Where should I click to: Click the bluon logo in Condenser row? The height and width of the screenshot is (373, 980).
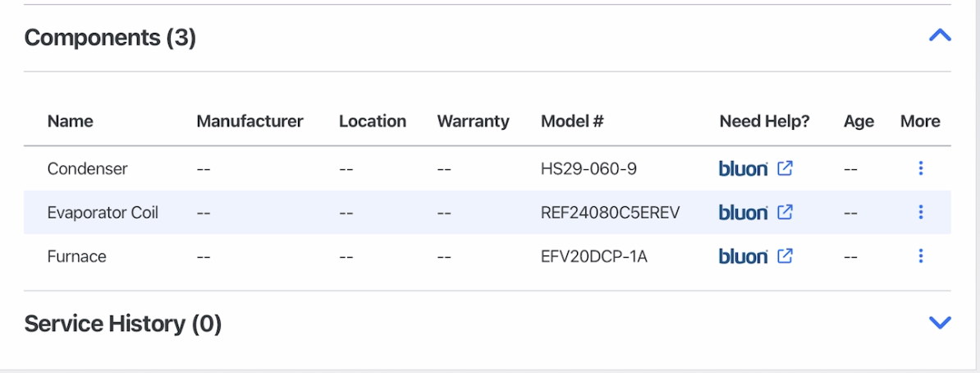[743, 168]
